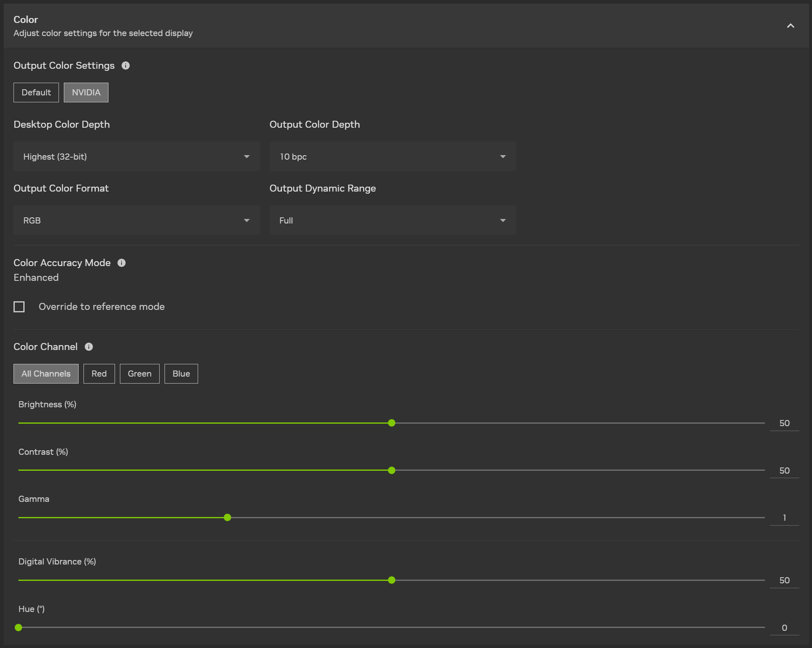812x648 pixels.
Task: Click the Digital Vibrance value field
Action: point(784,580)
